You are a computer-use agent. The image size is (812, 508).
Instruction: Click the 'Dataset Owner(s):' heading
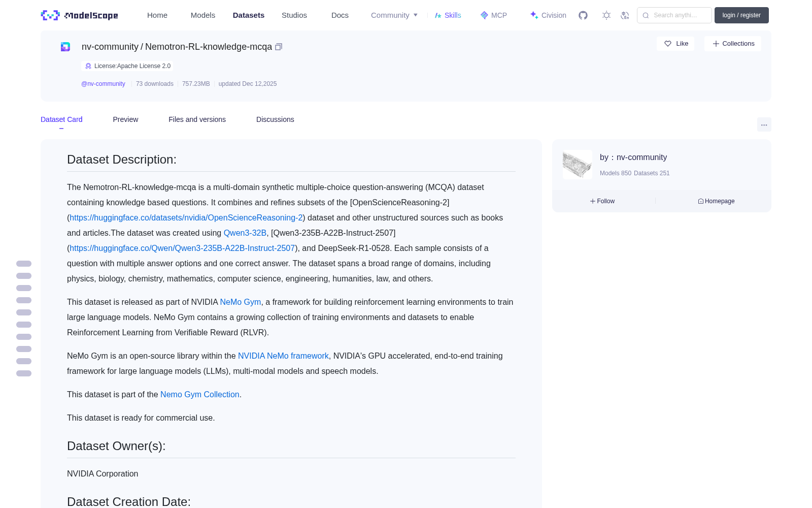click(x=116, y=446)
